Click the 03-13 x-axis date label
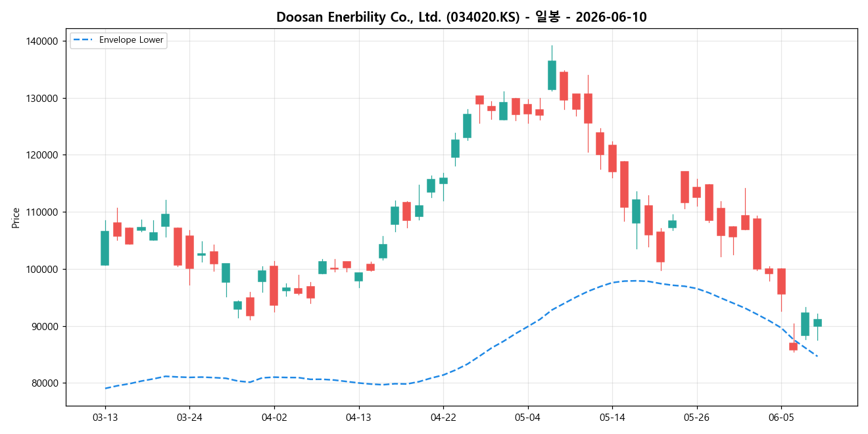Screen dimensions: 868x434 tap(105, 418)
